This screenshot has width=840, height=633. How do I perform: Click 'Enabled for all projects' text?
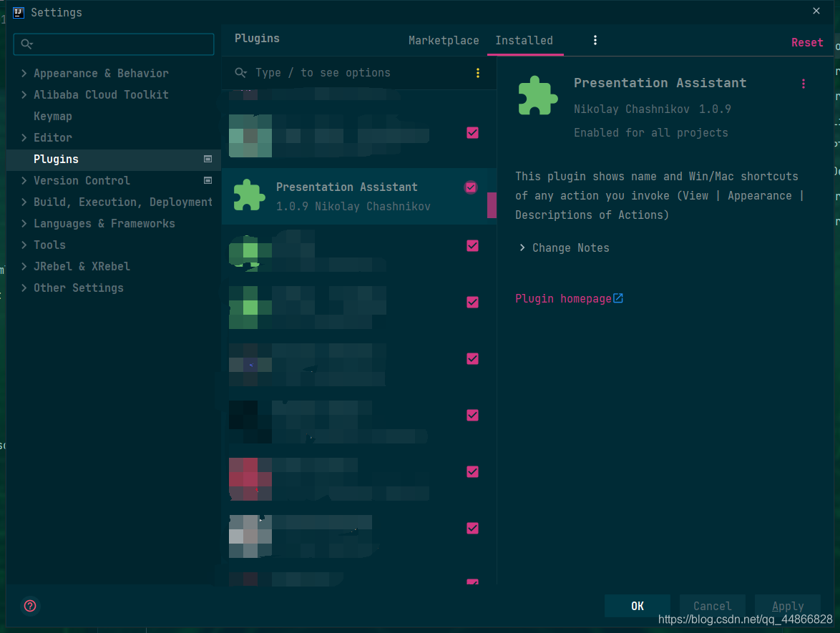651,133
